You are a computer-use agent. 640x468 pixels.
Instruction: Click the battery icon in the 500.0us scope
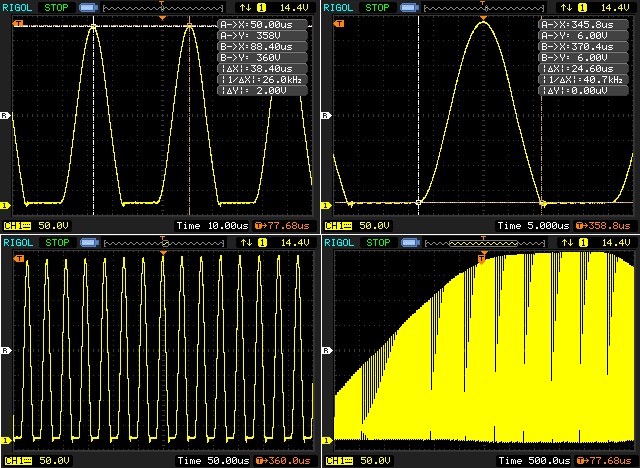(410, 242)
